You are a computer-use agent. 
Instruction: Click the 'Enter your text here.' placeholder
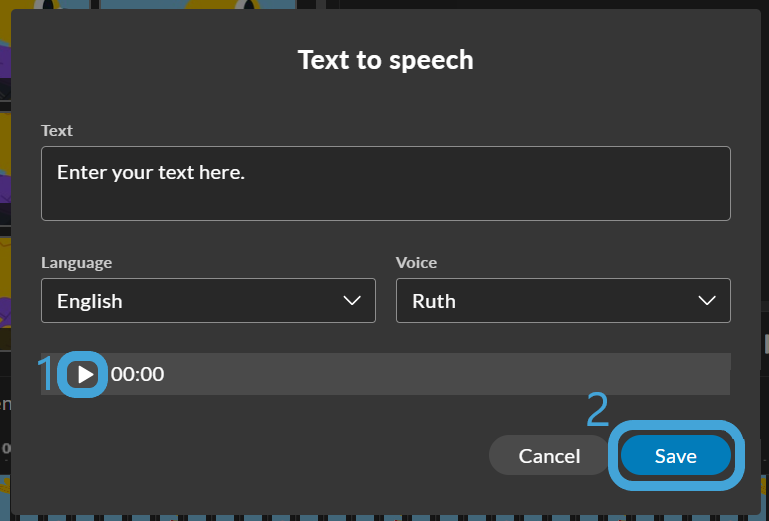tap(151, 172)
